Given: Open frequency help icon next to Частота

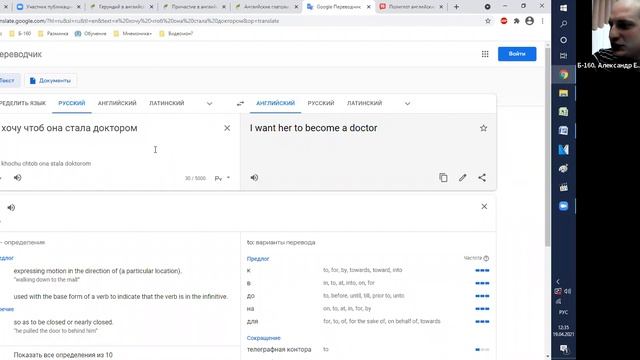Looking at the screenshot, I should 486,258.
